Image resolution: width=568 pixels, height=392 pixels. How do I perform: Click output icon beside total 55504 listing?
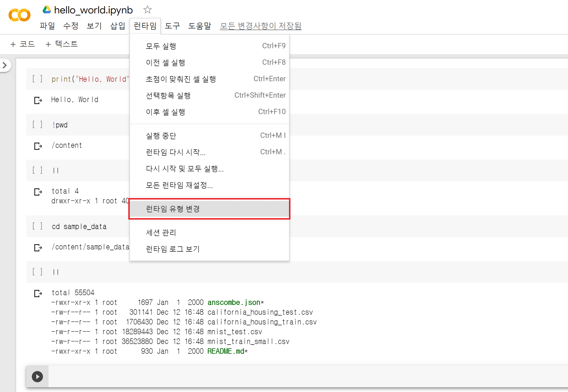pyautogui.click(x=38, y=293)
